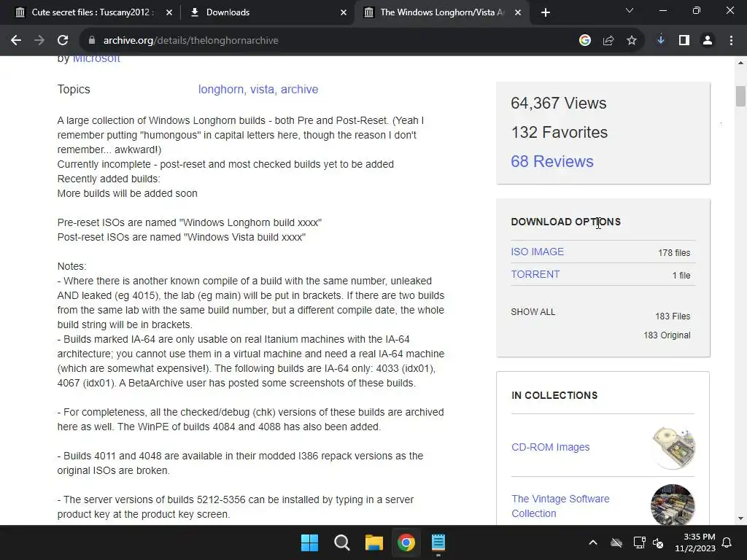Click the CD-ROM Images thumbnail

point(673,447)
